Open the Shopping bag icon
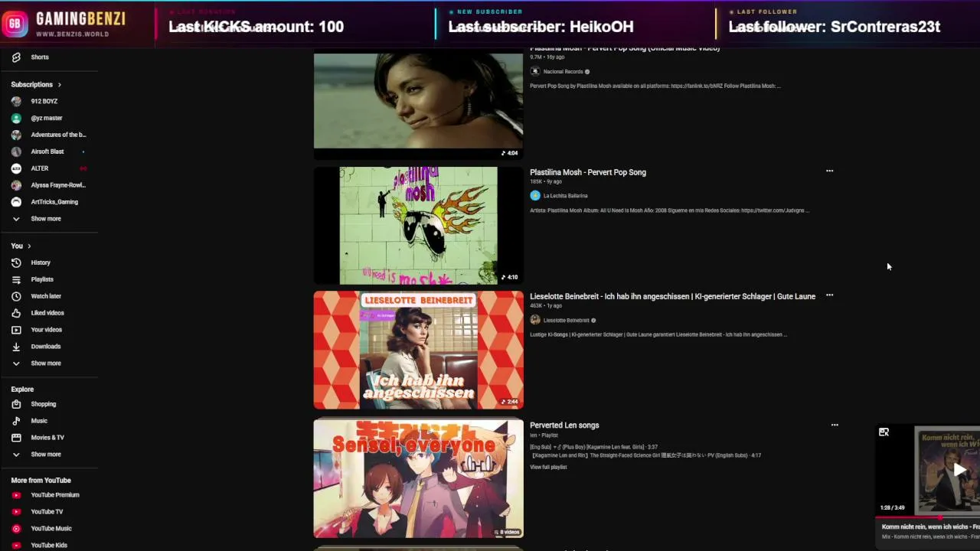 16,404
